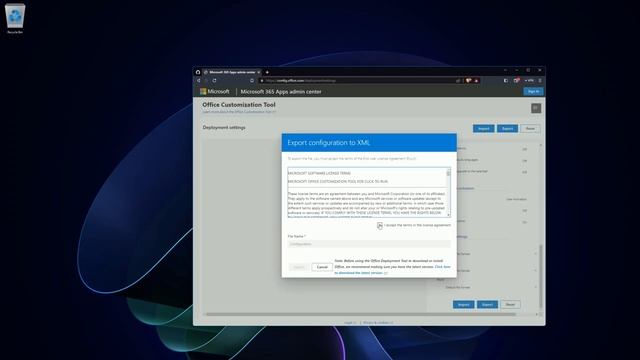This screenshot has width=640, height=360.
Task: Accept the terms in the license agreement
Action: pos(380,225)
